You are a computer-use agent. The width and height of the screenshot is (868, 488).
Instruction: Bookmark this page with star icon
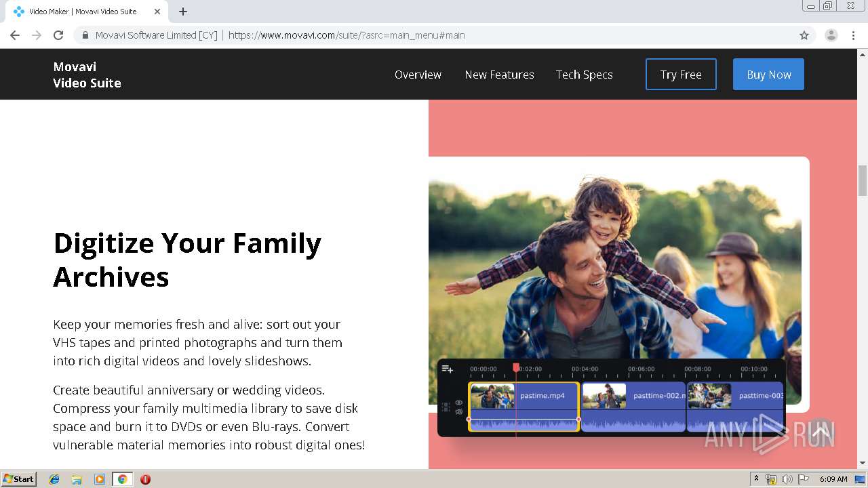804,35
